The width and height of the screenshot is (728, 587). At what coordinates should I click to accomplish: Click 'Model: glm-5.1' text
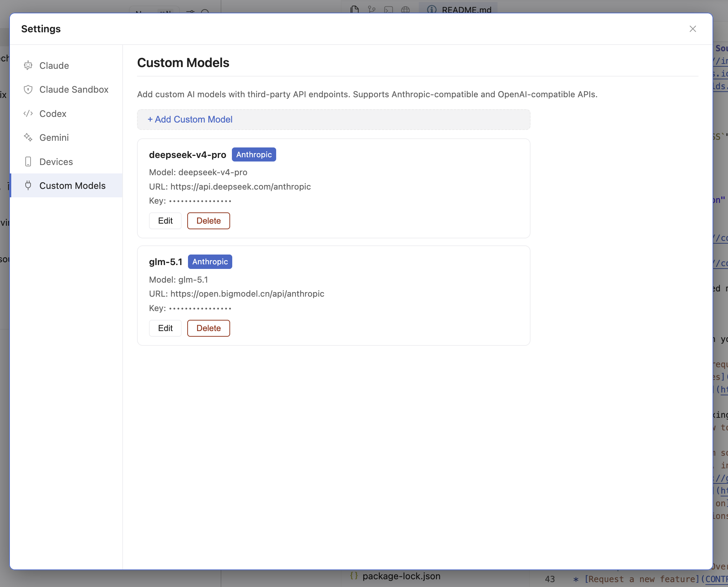click(178, 280)
